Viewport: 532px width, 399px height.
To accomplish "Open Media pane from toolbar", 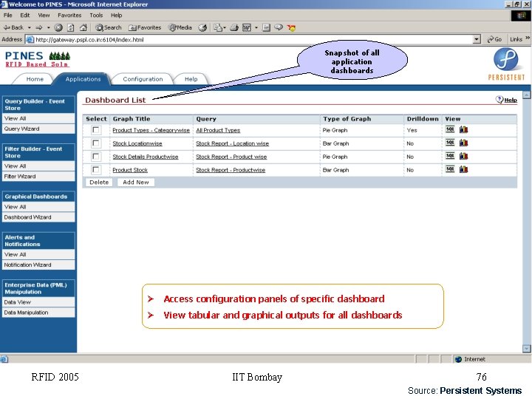I will click(x=180, y=27).
